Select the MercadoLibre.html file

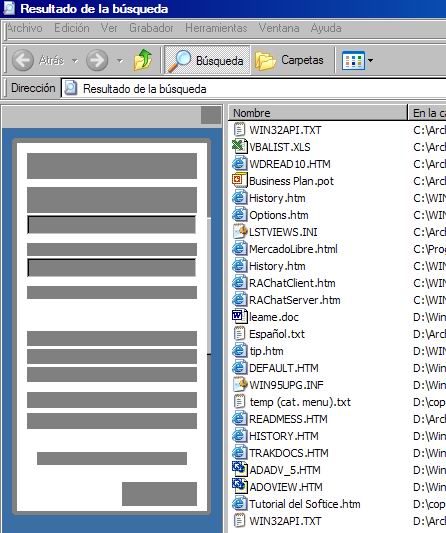(285, 249)
